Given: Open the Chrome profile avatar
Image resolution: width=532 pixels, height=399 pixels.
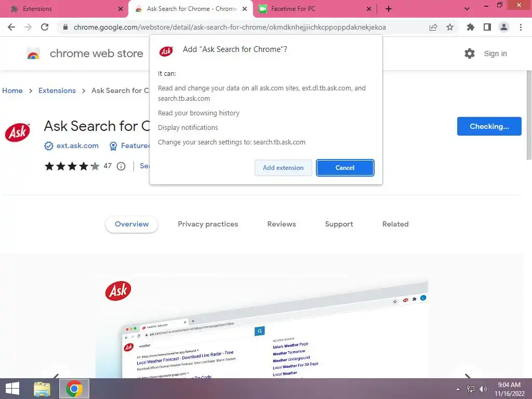Looking at the screenshot, I should click(x=504, y=27).
